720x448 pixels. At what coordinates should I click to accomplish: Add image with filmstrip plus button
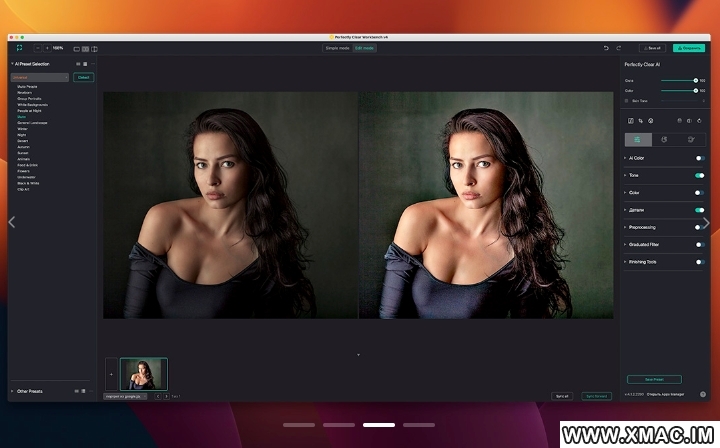point(111,374)
